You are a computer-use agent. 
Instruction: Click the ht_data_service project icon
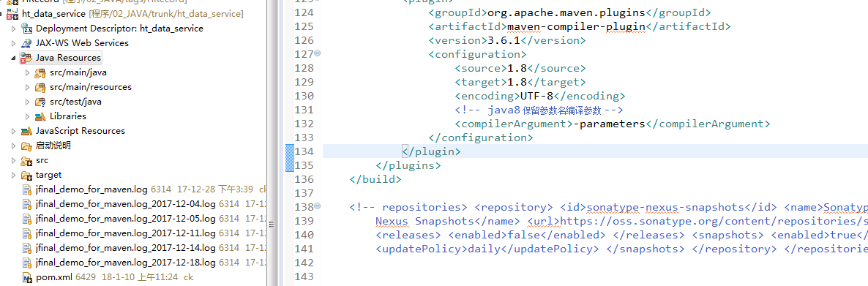[x=12, y=12]
